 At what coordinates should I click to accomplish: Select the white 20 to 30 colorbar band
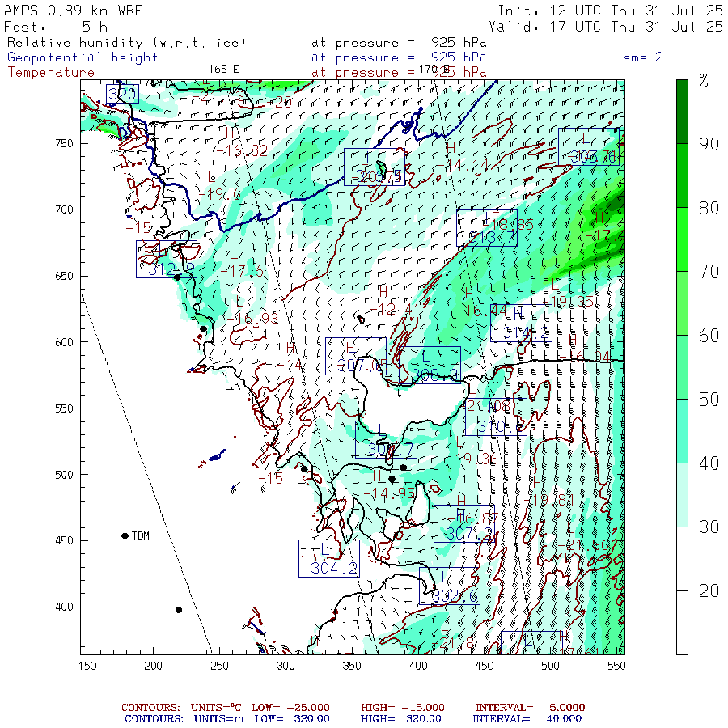(x=682, y=559)
